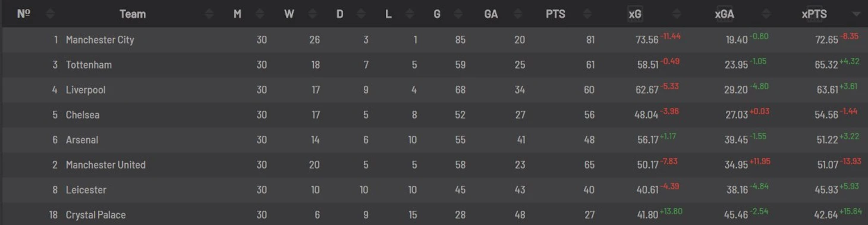
Task: Sort by xGA column arrows
Action: pos(766,14)
